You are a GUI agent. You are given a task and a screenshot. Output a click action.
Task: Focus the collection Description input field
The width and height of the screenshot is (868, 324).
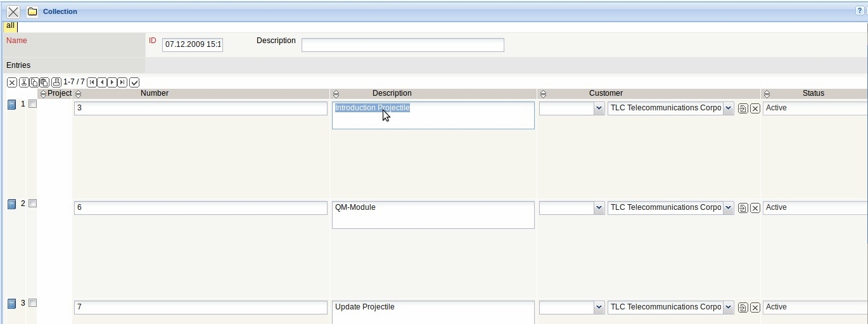pyautogui.click(x=403, y=45)
